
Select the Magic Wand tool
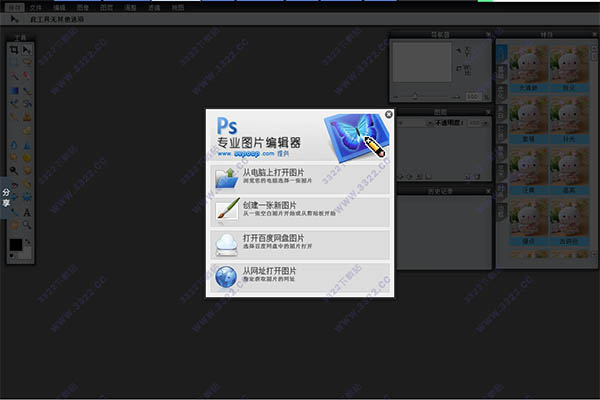14,76
